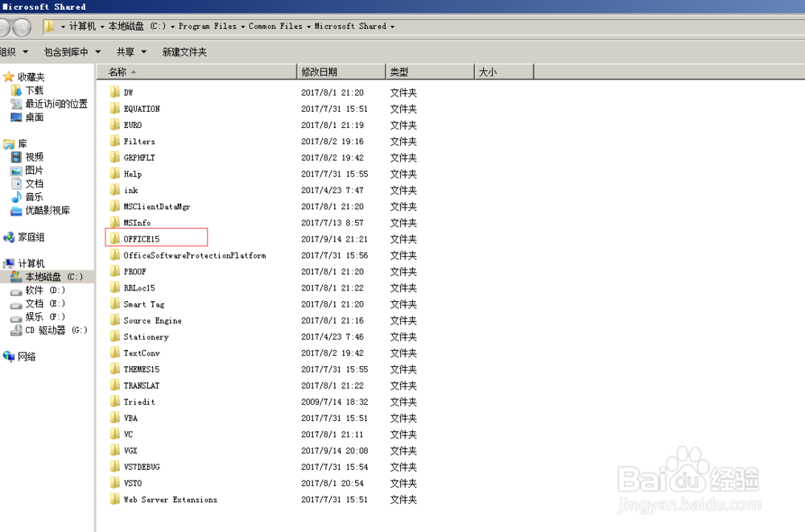This screenshot has height=532, width=805.
Task: Open the highlighted OFFICE15 folder
Action: pyautogui.click(x=141, y=238)
